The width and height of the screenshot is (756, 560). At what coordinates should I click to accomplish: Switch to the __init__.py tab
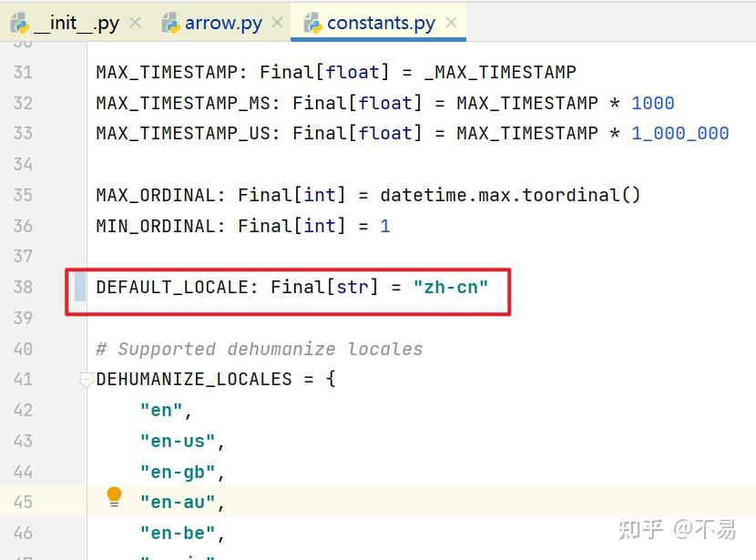click(x=77, y=23)
